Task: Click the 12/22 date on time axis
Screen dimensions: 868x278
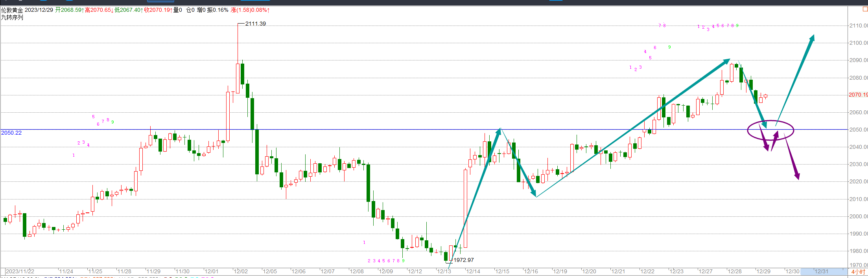Action: [647, 271]
